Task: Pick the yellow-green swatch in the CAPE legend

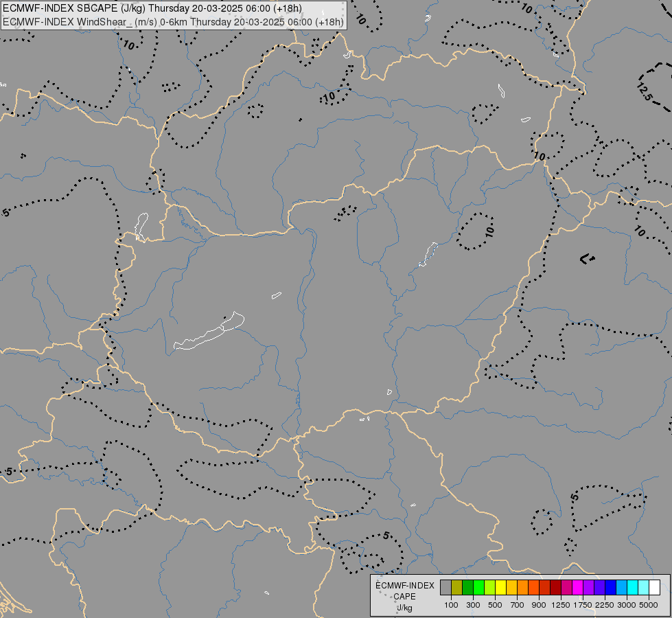Action: click(x=490, y=588)
